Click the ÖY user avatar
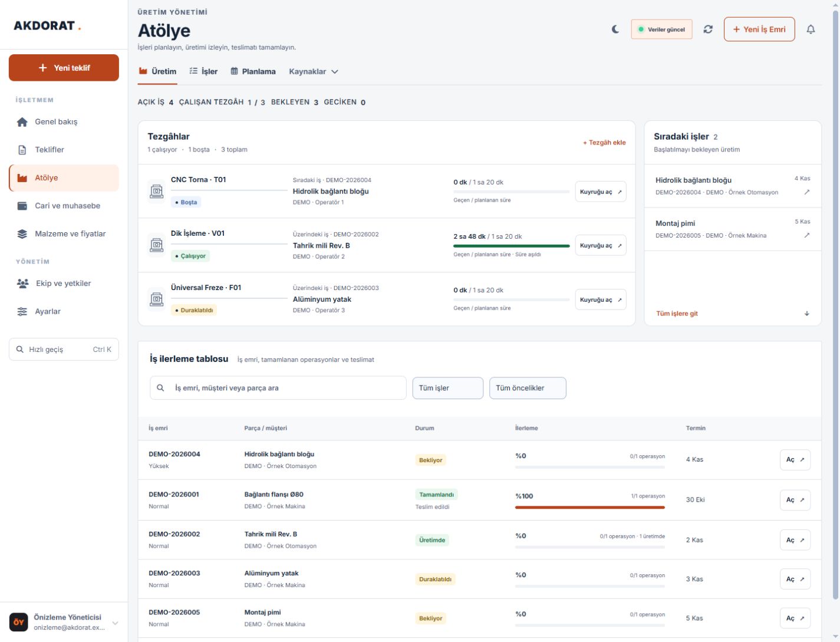 point(18,622)
